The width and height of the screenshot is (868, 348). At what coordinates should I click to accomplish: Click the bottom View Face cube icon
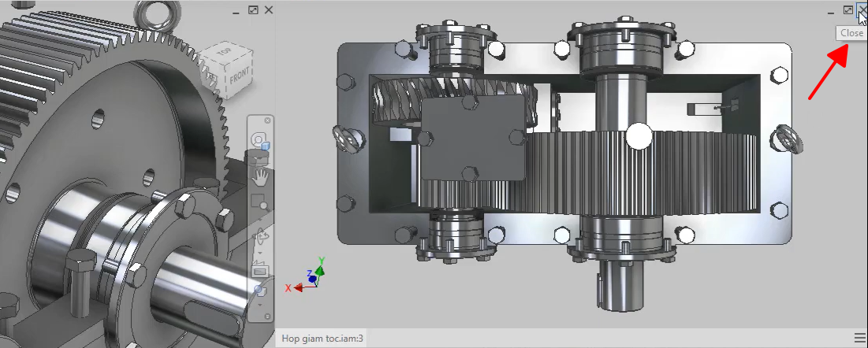(x=260, y=290)
